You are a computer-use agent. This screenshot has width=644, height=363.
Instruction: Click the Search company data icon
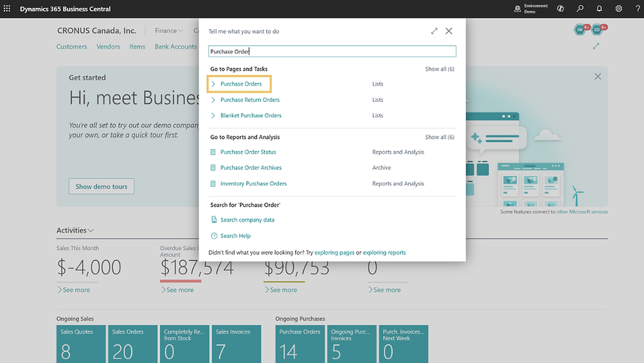(214, 220)
